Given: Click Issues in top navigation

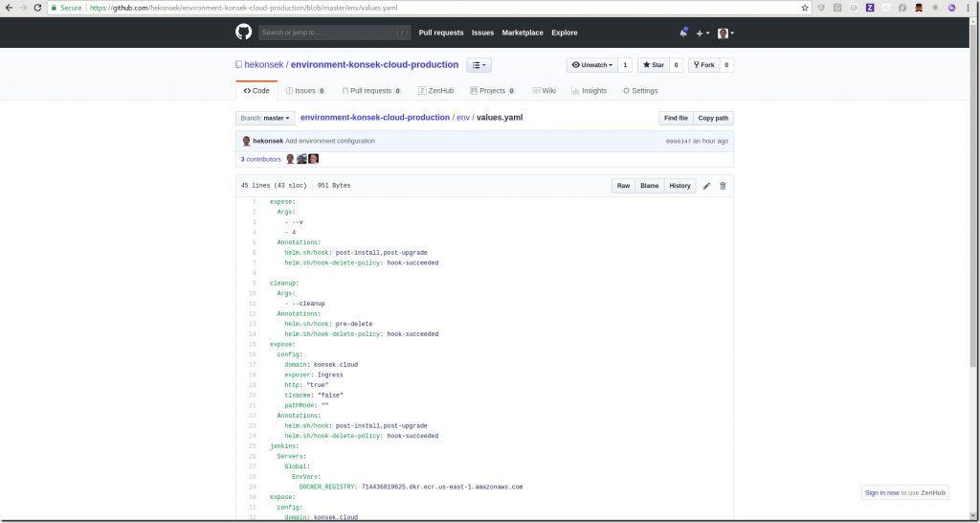Looking at the screenshot, I should coord(482,33).
